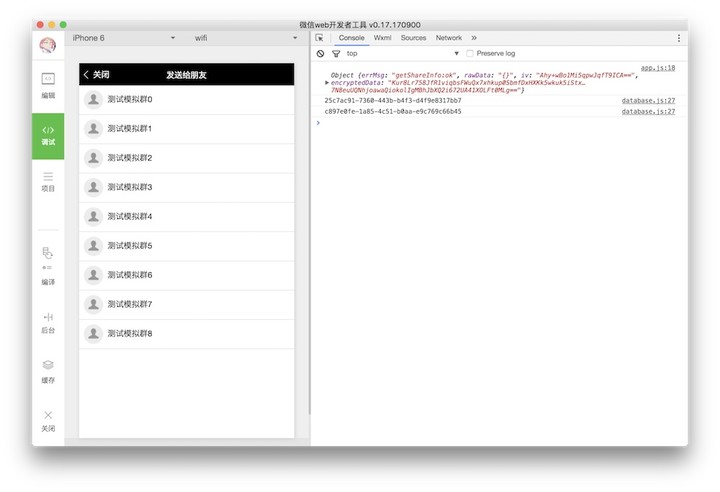Click avatar icon of 测试模拟群7
The height and width of the screenshot is (492, 720).
94,304
